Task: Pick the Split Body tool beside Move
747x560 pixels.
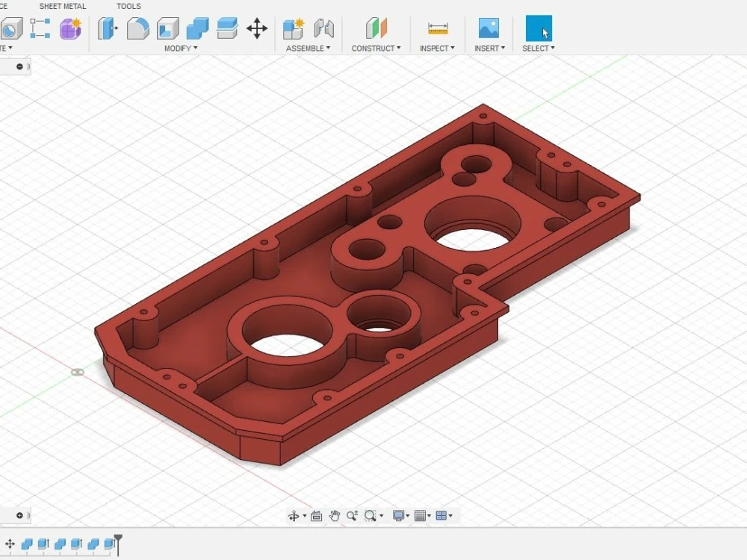Action: point(227,28)
